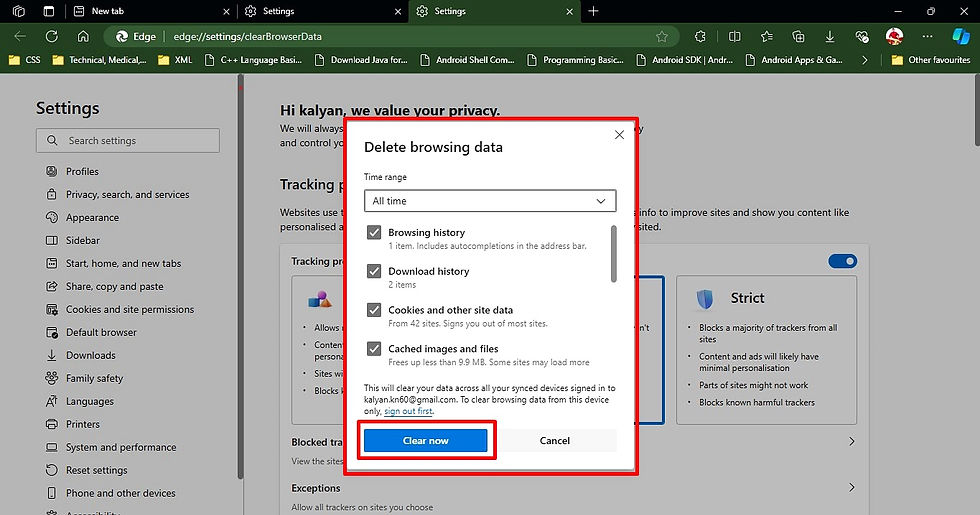This screenshot has width=980, height=515.
Task: Uncheck Browsing history checkbox
Action: click(374, 232)
